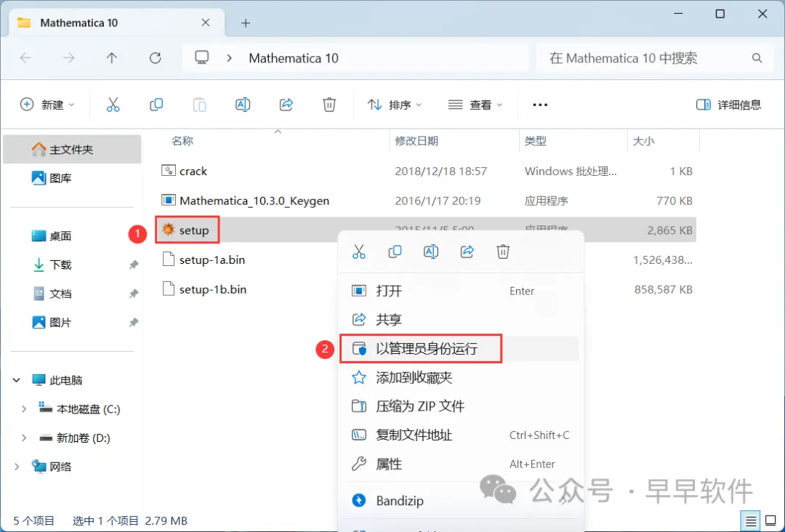Go back with the left arrow button
This screenshot has width=785, height=532.
tap(25, 58)
